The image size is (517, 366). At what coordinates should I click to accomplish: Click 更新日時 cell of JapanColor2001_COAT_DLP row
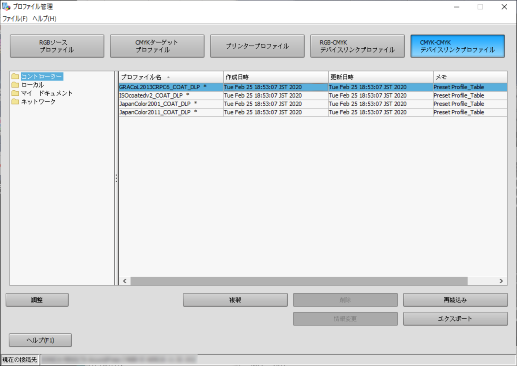tap(381, 104)
